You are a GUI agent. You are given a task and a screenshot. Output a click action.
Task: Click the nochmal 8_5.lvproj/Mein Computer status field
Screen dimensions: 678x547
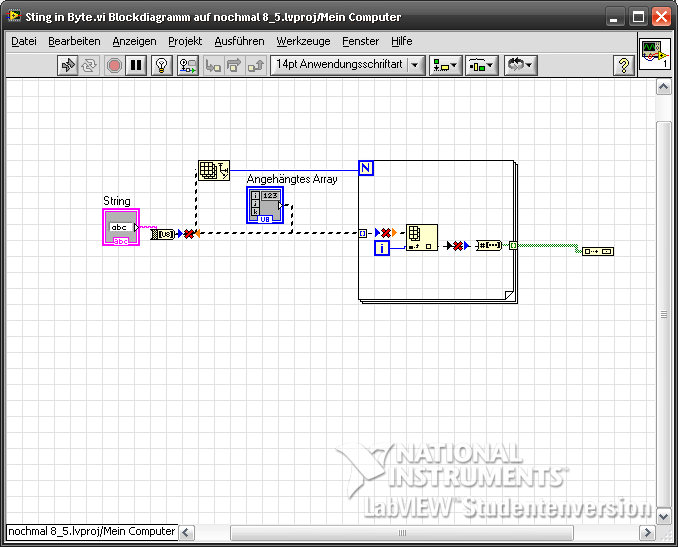click(x=92, y=531)
